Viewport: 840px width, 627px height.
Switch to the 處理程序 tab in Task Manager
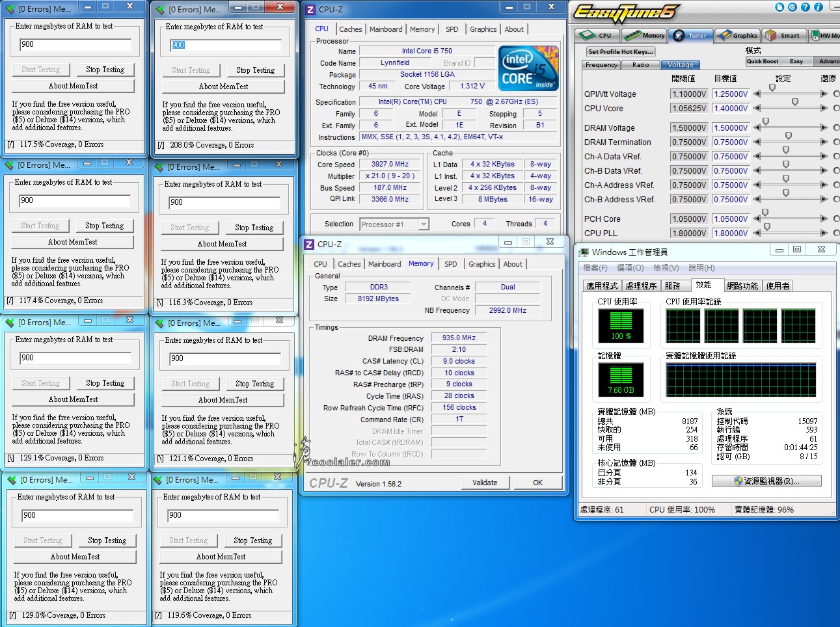coord(641,286)
